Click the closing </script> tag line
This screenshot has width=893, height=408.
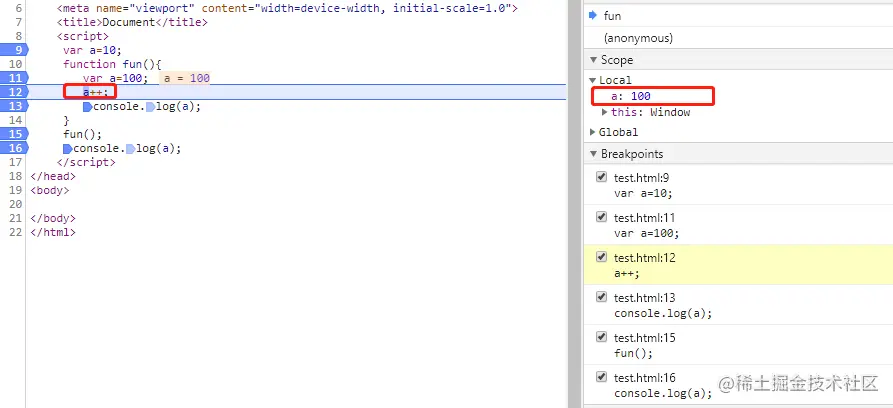[86, 162]
